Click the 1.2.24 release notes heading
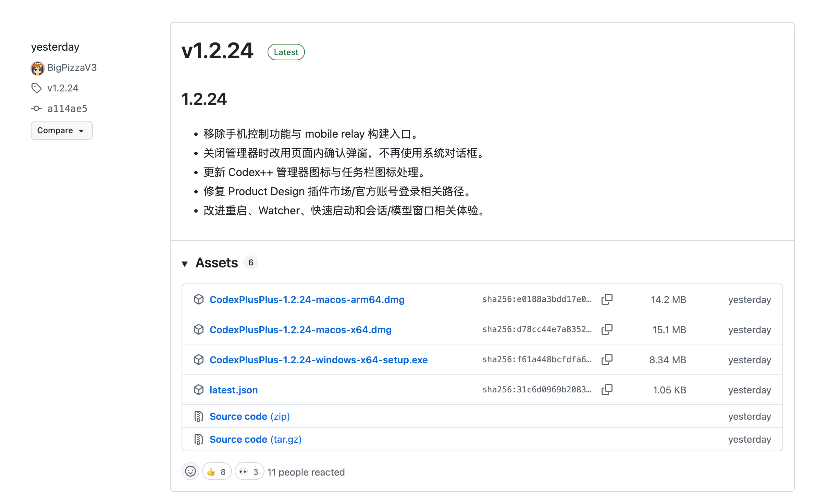 [204, 99]
